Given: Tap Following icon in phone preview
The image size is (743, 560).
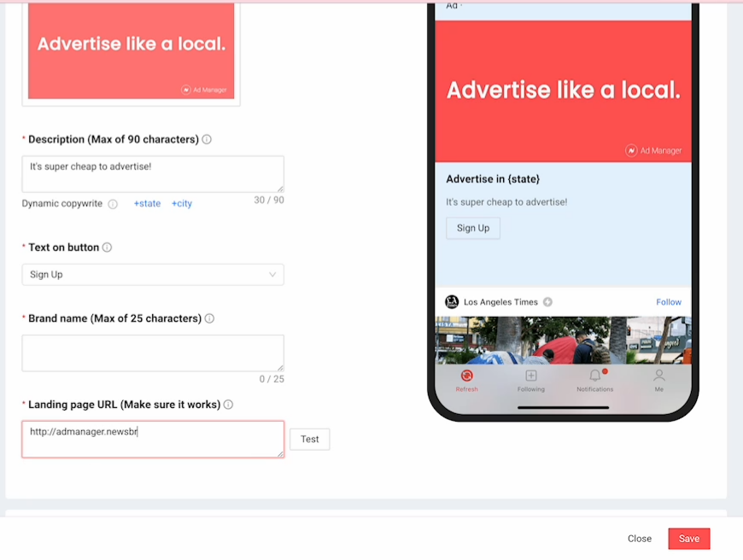Looking at the screenshot, I should point(530,376).
